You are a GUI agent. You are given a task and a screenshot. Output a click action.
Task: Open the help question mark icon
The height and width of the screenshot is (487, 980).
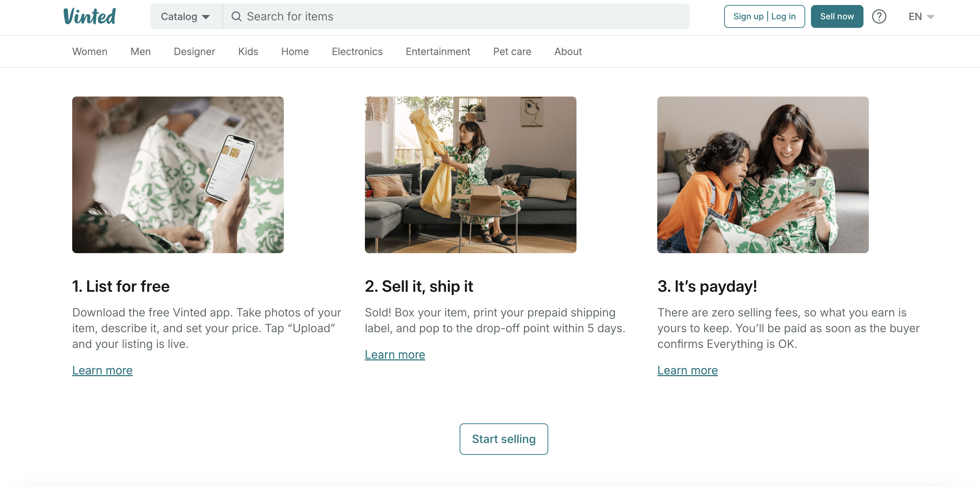point(879,16)
